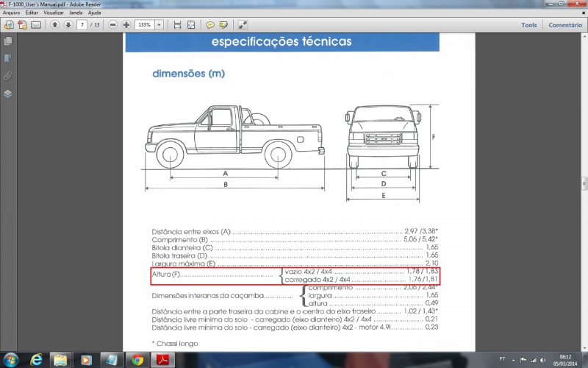Click Adobe Reader taskbar button

click(x=162, y=360)
